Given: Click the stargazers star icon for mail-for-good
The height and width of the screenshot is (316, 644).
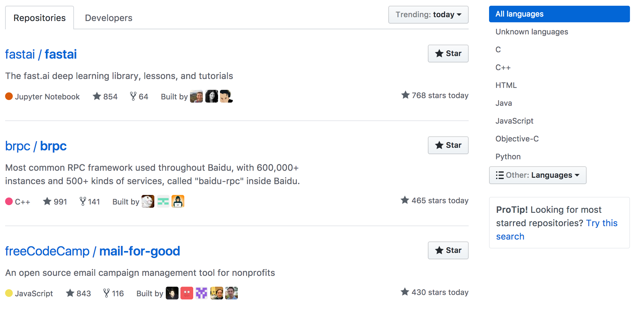Looking at the screenshot, I should pyautogui.click(x=70, y=293).
